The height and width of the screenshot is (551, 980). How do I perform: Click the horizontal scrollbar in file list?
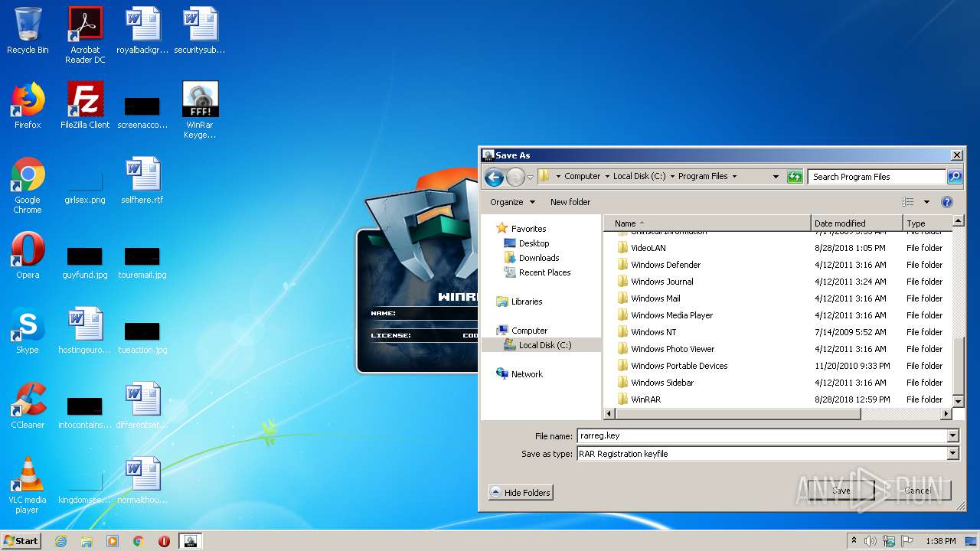click(x=737, y=414)
